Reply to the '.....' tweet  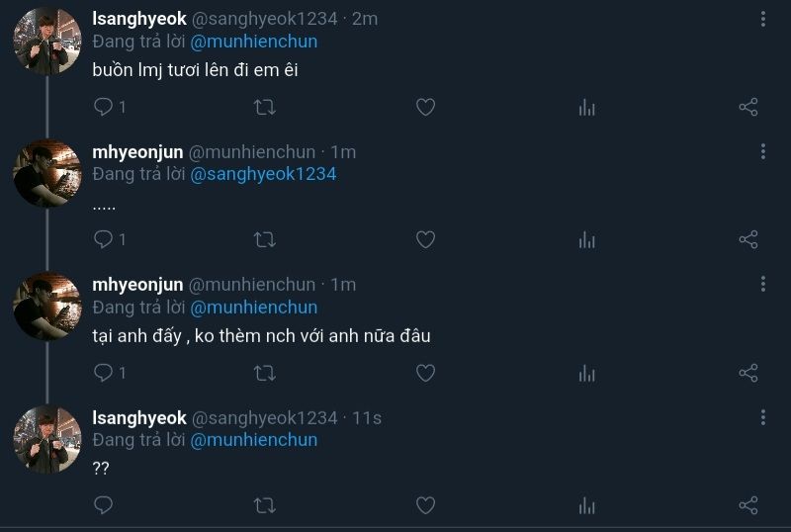103,239
